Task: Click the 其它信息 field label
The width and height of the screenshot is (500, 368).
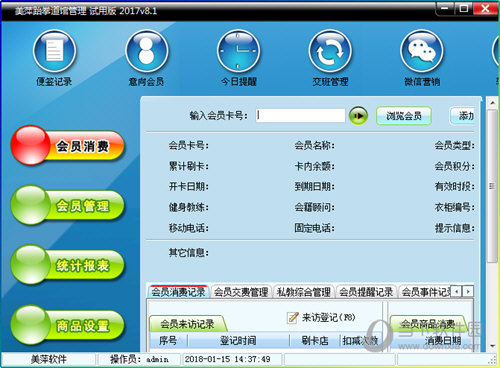Action: point(189,253)
